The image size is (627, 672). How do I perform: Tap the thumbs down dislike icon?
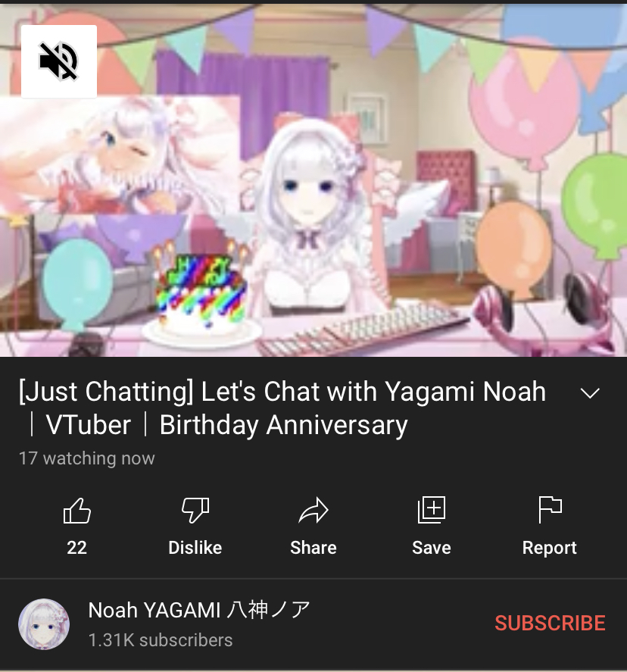[x=195, y=511]
